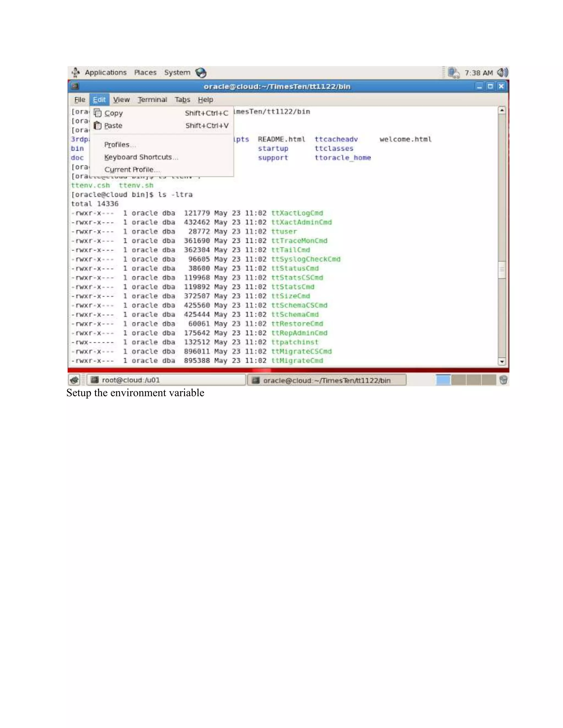Open the web browser launcher icon
Viewport: 563px width, 728px height.
(201, 73)
